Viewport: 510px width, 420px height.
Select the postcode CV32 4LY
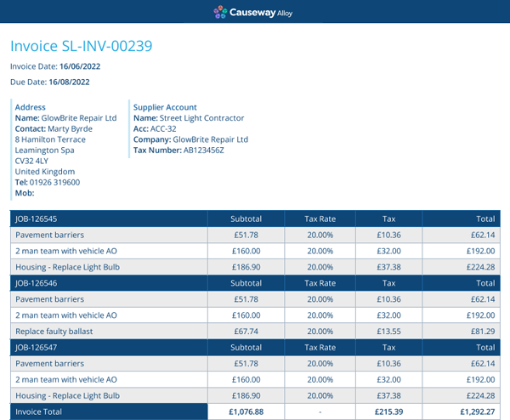(x=31, y=161)
